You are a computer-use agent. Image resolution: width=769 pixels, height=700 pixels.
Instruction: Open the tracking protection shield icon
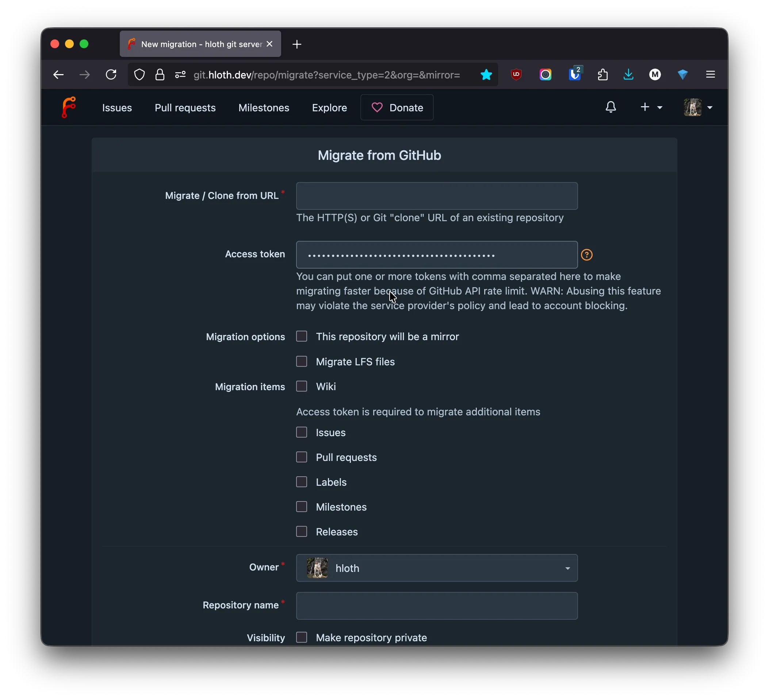[x=139, y=75]
